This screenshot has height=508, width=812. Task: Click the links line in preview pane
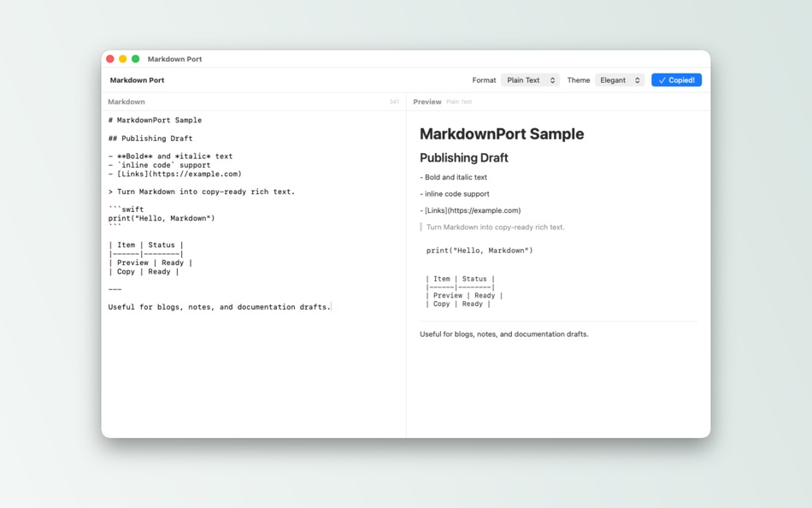pyautogui.click(x=470, y=210)
